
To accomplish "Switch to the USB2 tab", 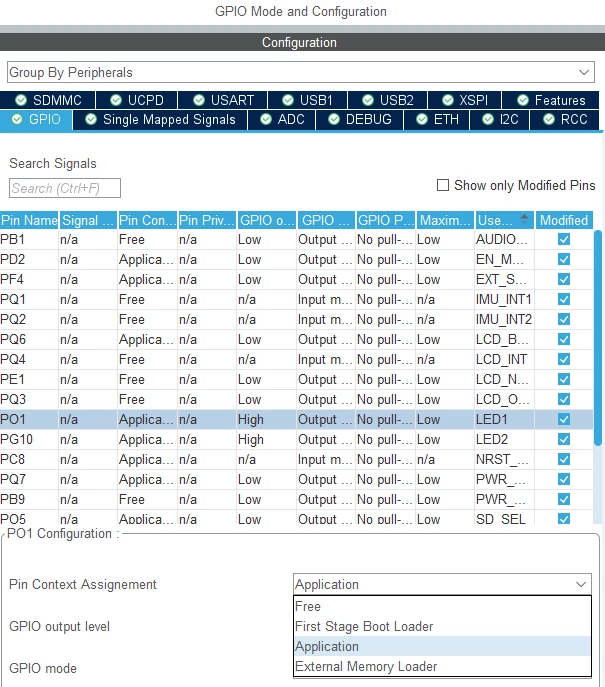I will coord(388,100).
